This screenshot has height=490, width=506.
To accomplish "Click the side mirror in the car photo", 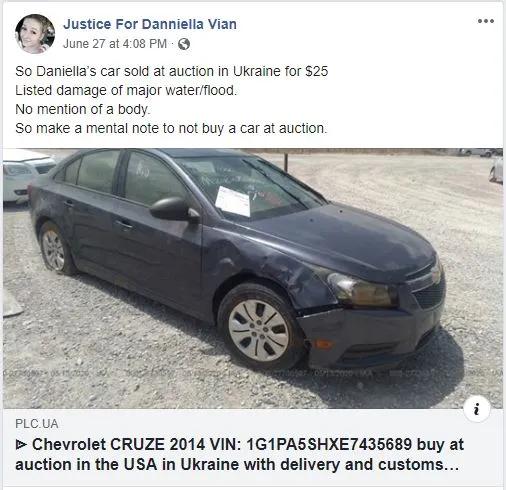I will (x=174, y=209).
